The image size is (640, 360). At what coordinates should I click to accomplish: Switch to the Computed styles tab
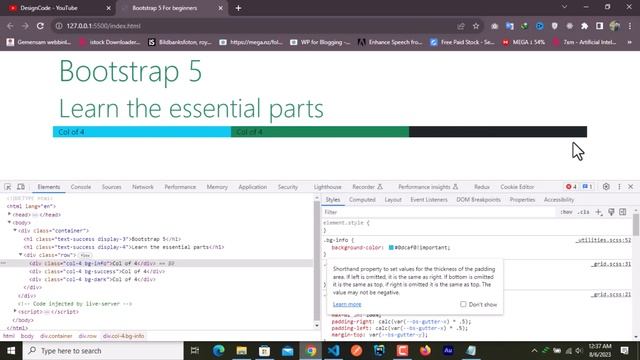[362, 200]
